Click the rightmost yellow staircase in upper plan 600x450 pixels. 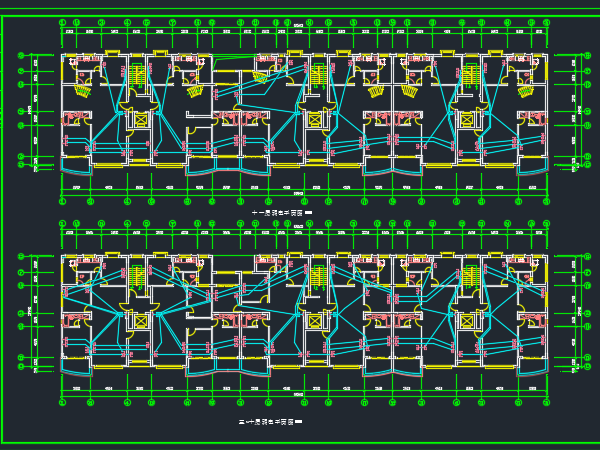coord(469,75)
